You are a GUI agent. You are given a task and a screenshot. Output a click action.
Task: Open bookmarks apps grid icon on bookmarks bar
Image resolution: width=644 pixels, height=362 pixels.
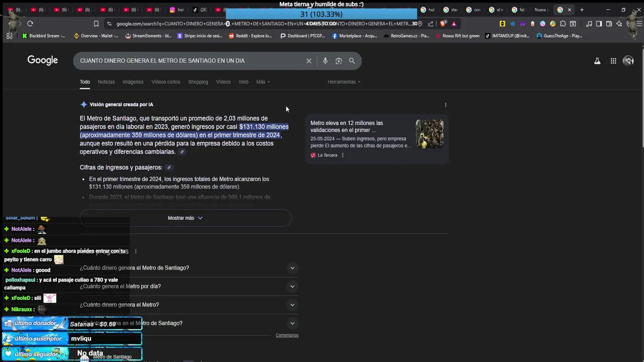pyautogui.click(x=9, y=36)
